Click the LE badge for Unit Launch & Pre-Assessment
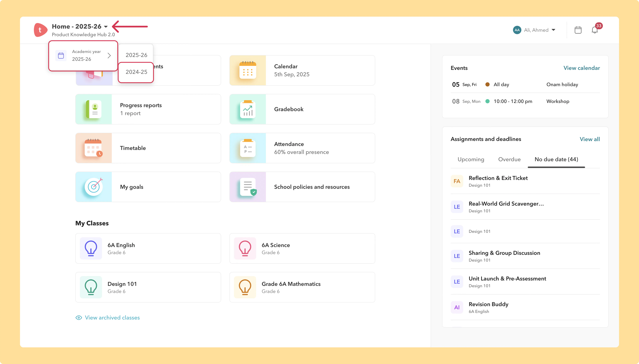This screenshot has width=639, height=364. click(457, 282)
